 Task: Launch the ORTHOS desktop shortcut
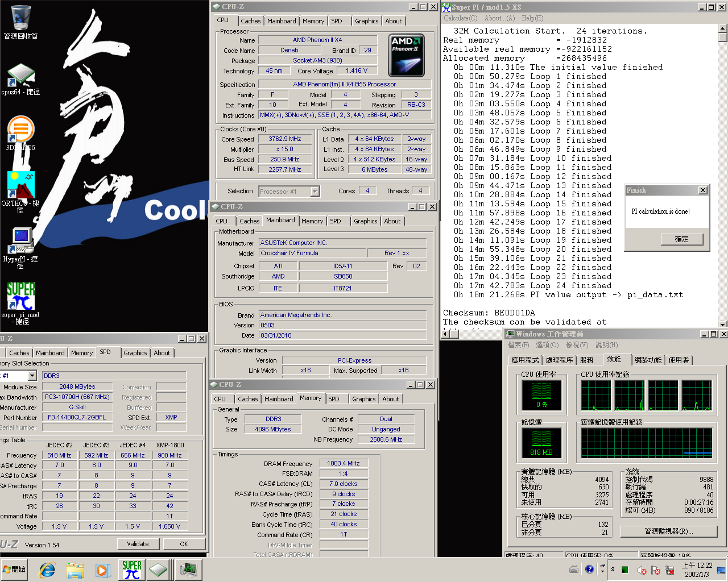tap(20, 192)
